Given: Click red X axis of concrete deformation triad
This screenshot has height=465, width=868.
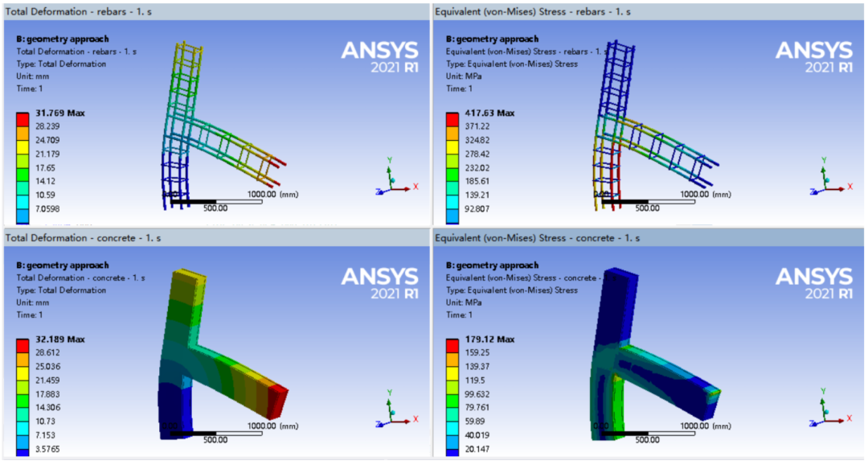Looking at the screenshot, I should click(x=403, y=421).
